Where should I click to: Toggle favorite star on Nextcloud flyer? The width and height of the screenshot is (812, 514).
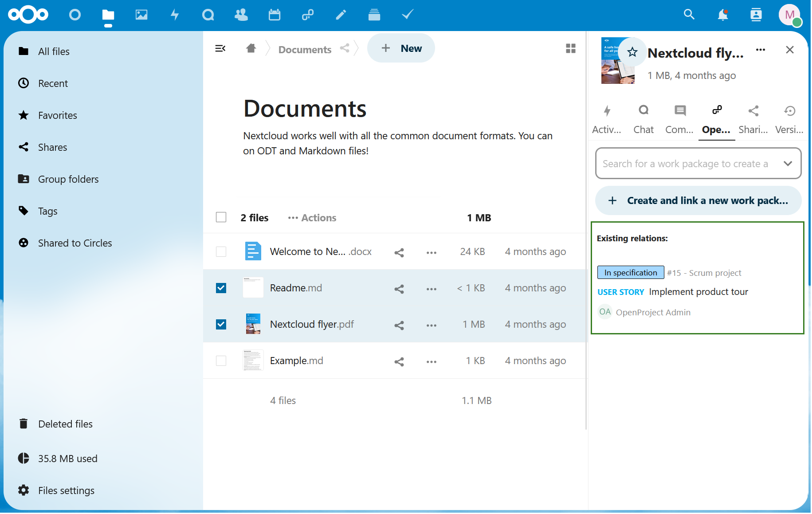tap(632, 52)
